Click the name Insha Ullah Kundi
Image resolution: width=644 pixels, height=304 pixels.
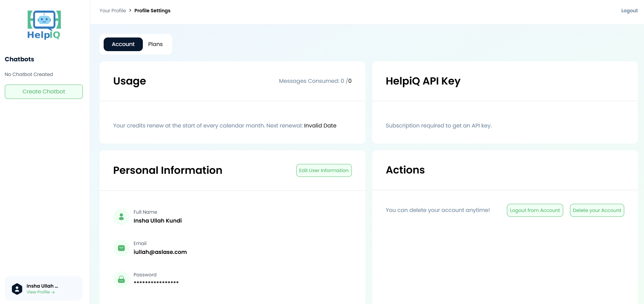[x=158, y=221]
